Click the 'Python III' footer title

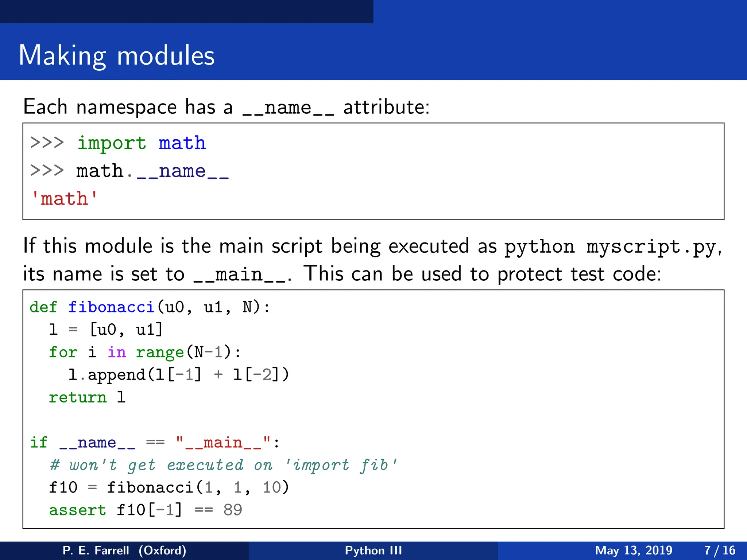pos(373,551)
